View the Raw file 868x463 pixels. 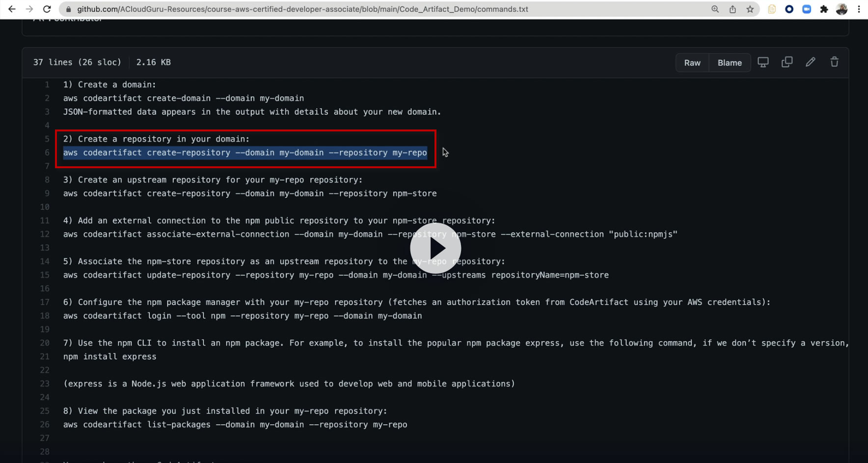(x=692, y=63)
